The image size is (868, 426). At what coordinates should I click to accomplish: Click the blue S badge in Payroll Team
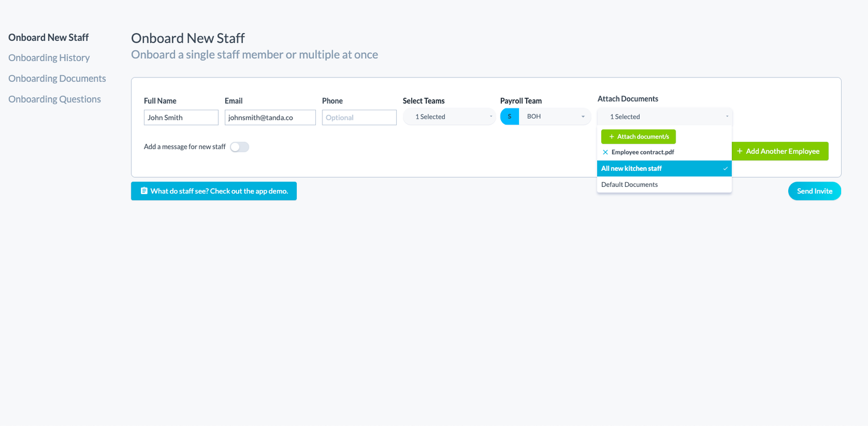[x=510, y=116]
